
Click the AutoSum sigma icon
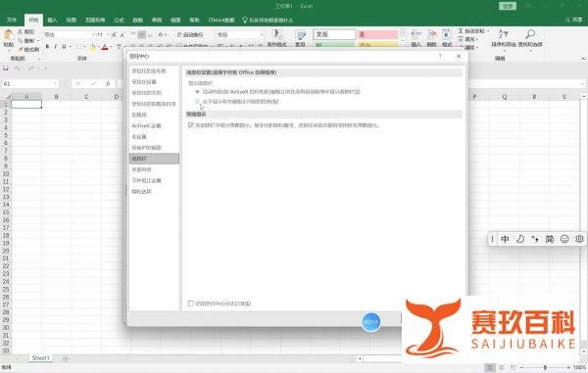[x=461, y=31]
